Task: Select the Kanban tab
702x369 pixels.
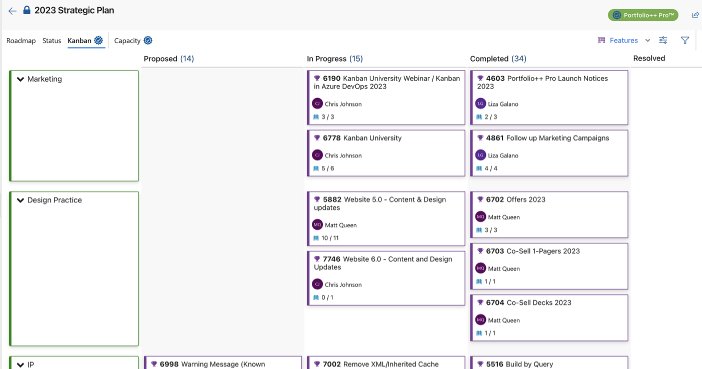Action: 79,41
